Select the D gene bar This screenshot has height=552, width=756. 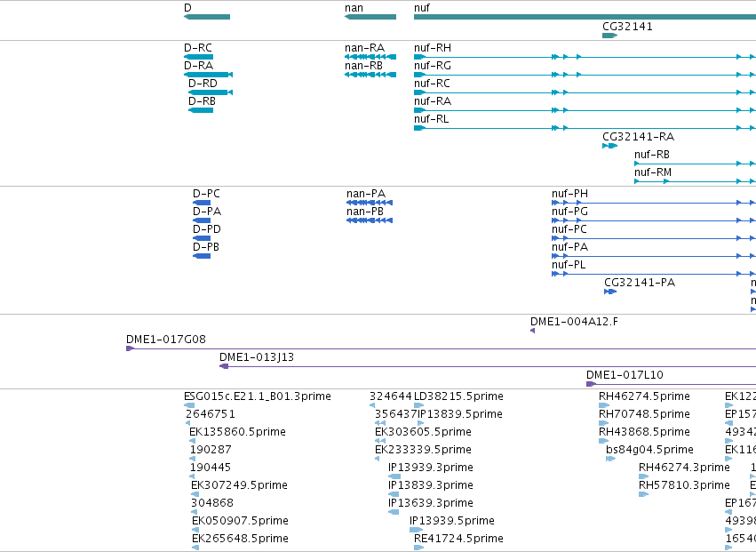[207, 17]
